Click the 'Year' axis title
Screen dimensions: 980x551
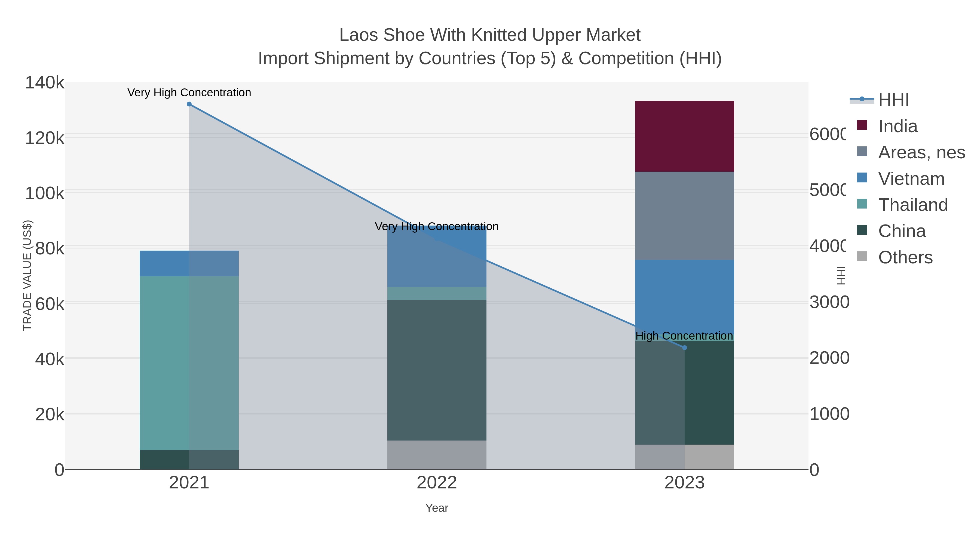pyautogui.click(x=437, y=508)
